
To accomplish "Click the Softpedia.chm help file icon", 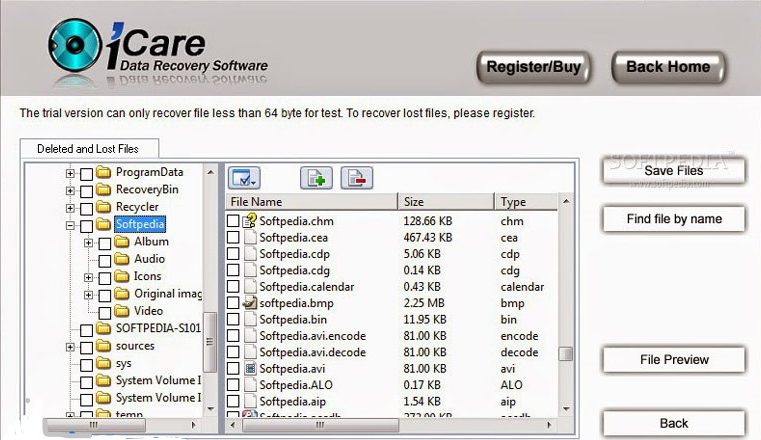I will [249, 221].
